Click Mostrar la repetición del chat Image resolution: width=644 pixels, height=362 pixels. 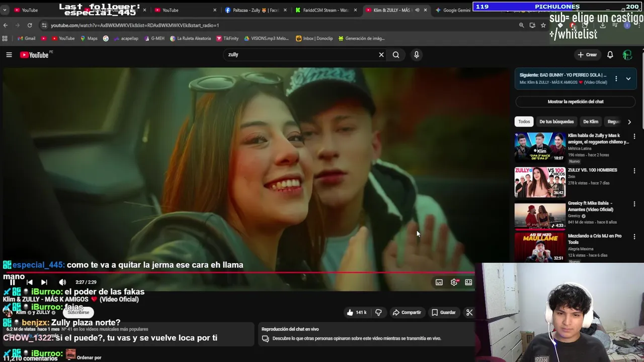[576, 102]
